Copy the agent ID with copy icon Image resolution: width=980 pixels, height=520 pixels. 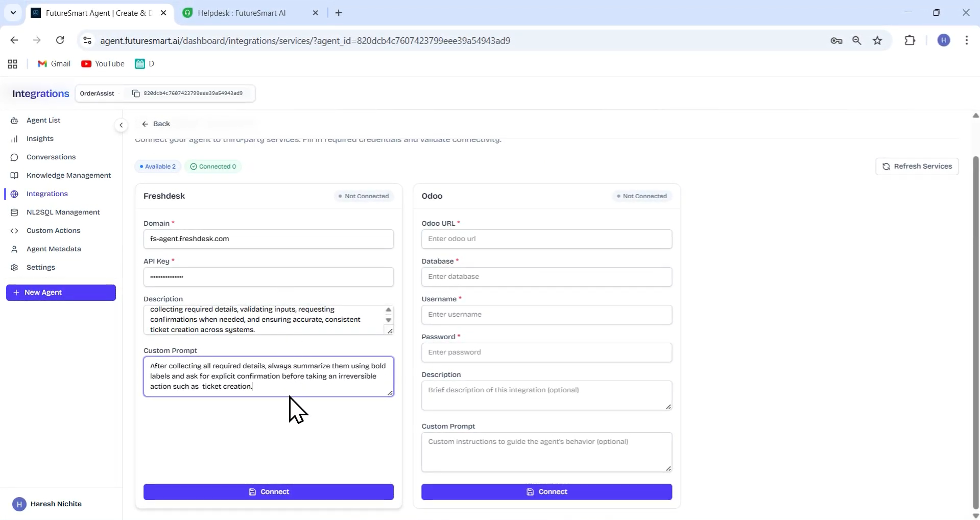[136, 93]
